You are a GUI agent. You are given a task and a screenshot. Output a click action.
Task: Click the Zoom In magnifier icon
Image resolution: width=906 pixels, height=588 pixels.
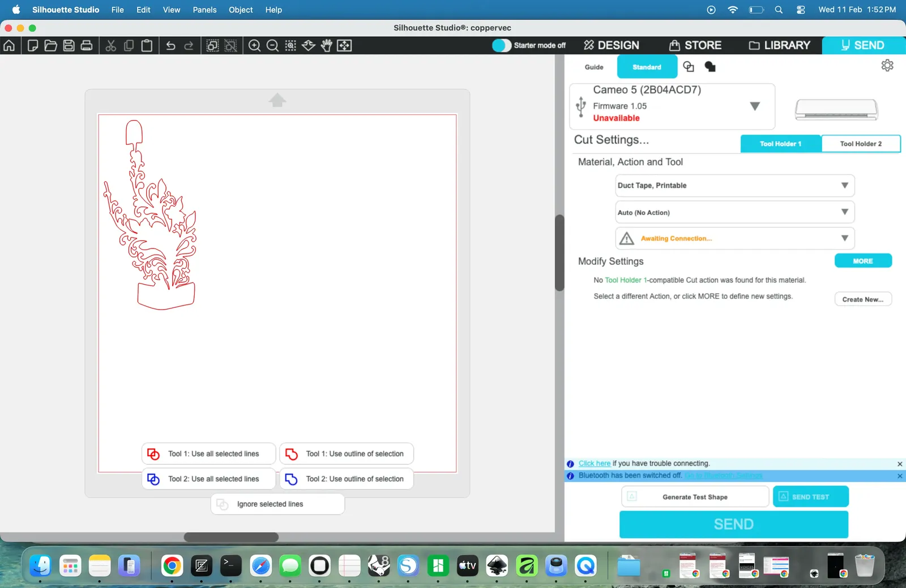pyautogui.click(x=255, y=45)
